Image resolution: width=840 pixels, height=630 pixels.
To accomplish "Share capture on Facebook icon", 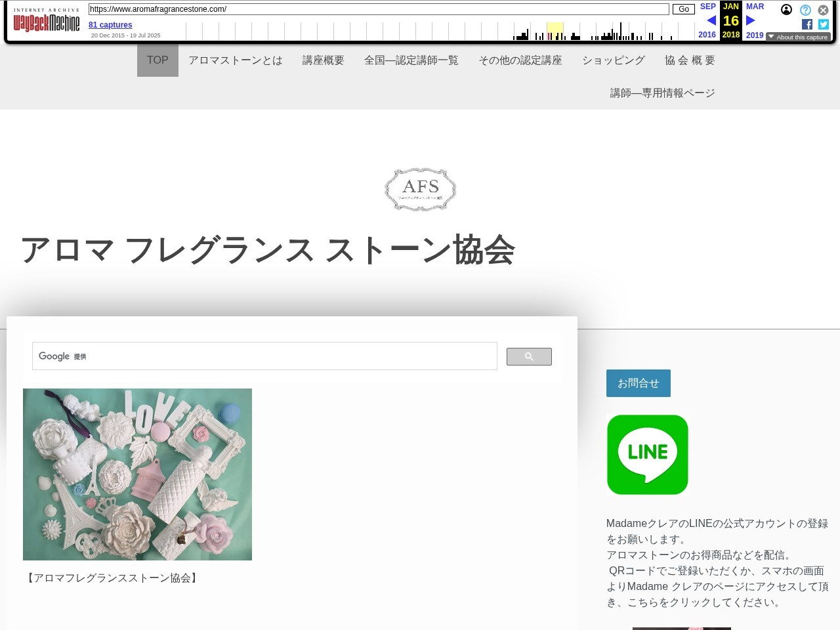I will point(807,24).
